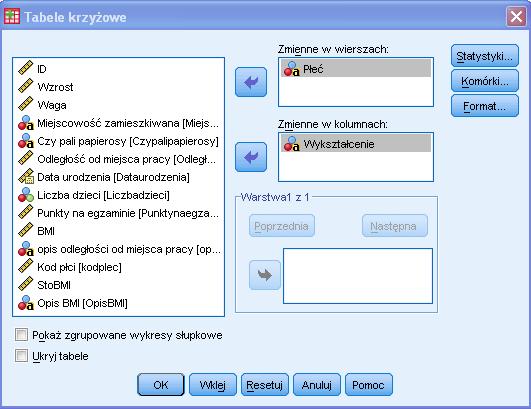Open Pomoc help
Screen dimensions: 531x409
[369, 385]
